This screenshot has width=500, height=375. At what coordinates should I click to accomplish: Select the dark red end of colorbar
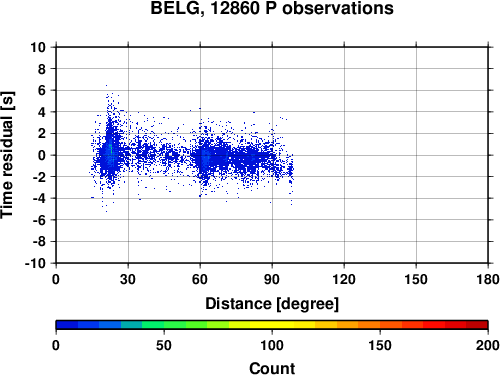[x=477, y=325]
